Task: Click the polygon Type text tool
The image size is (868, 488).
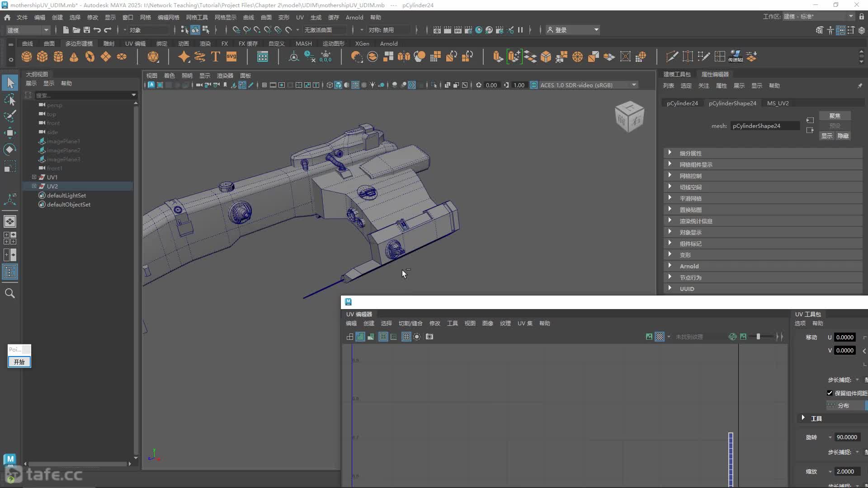Action: [x=216, y=57]
